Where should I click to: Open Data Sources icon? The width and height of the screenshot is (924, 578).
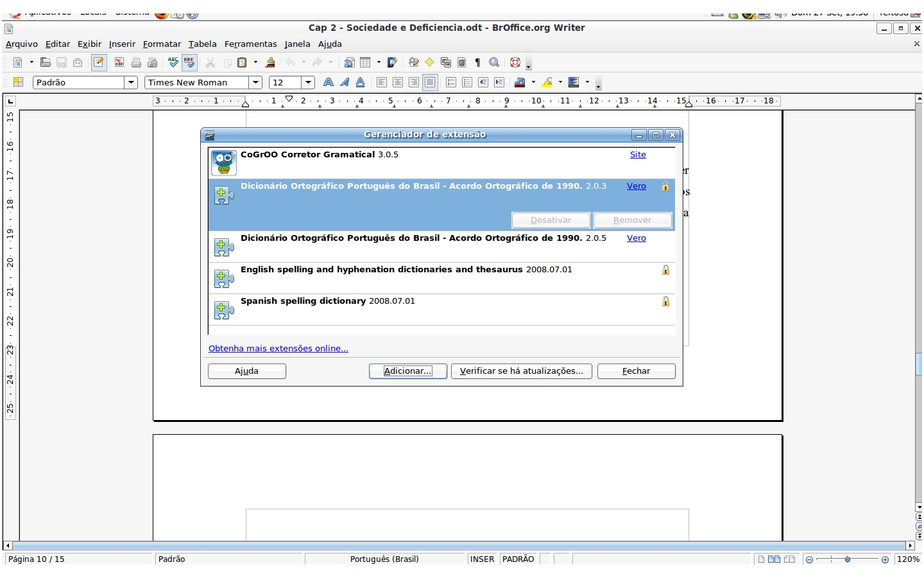462,62
